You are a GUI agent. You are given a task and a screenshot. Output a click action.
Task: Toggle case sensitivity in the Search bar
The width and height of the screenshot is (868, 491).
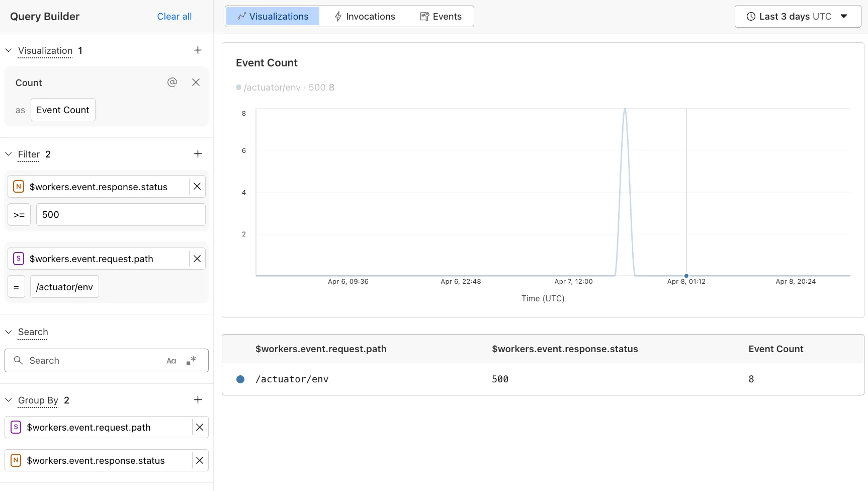[x=171, y=361]
